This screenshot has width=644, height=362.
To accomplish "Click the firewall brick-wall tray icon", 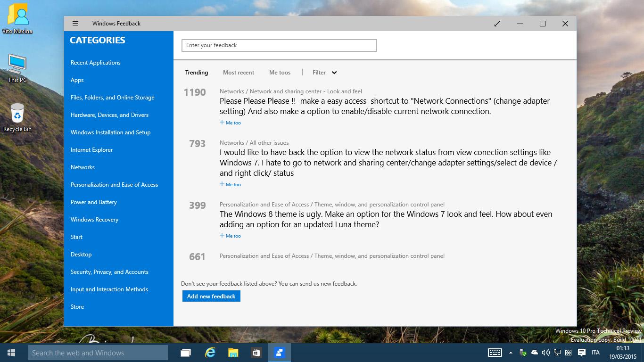I will point(569,353).
